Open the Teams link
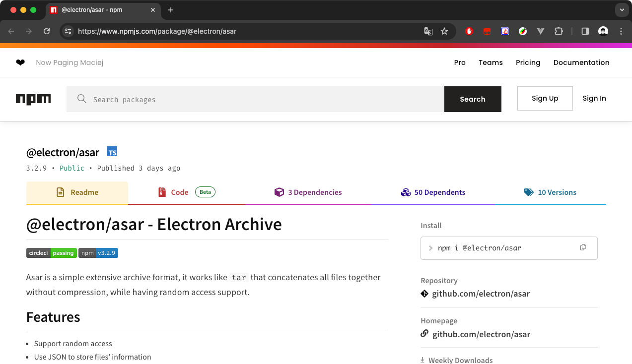 pos(491,62)
